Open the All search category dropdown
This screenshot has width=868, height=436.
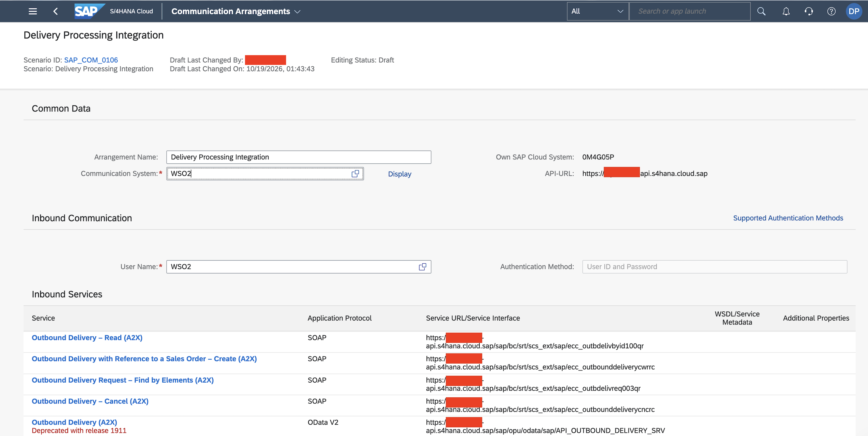pos(597,11)
